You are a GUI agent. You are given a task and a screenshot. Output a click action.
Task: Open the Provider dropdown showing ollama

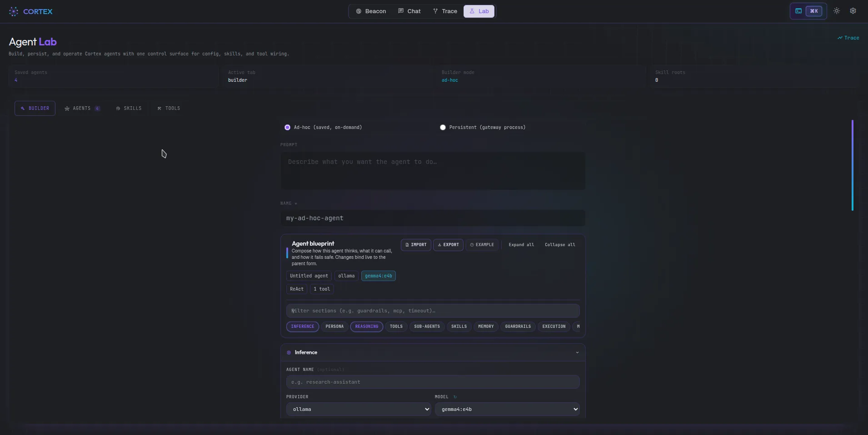(x=359, y=409)
